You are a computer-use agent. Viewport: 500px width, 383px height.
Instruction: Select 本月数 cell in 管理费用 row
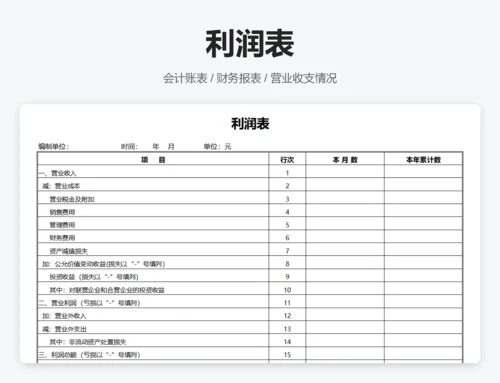(345, 224)
